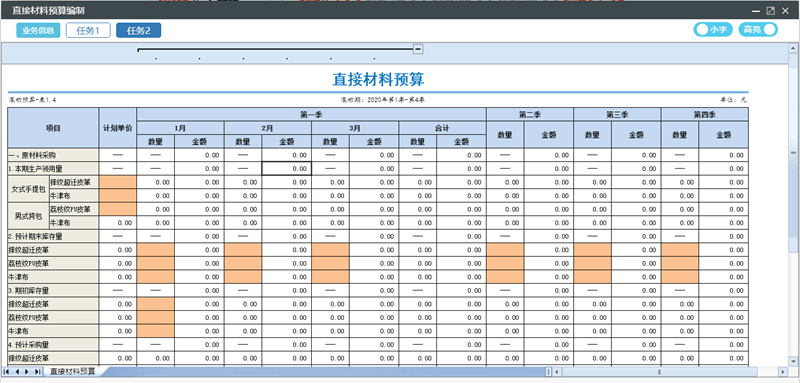Screen dimensions: 800x383
Task: Go to the next sheet with the navigation arrow
Action: point(27,372)
